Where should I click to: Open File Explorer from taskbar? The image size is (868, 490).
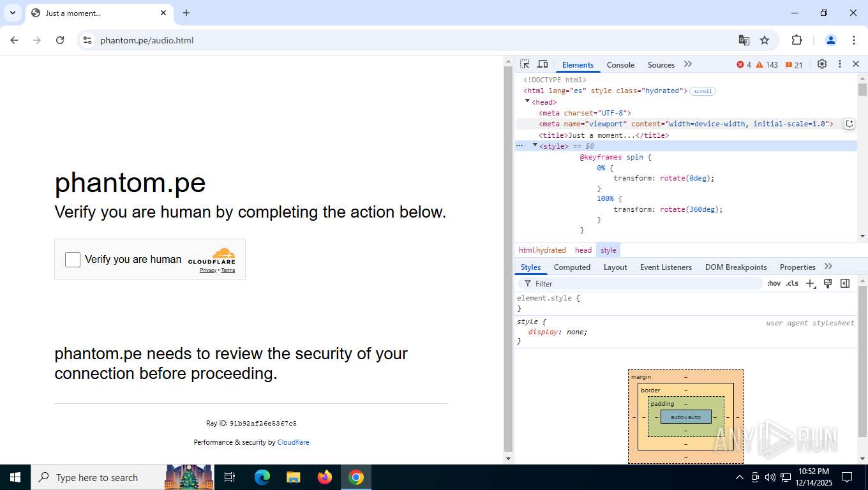[294, 477]
